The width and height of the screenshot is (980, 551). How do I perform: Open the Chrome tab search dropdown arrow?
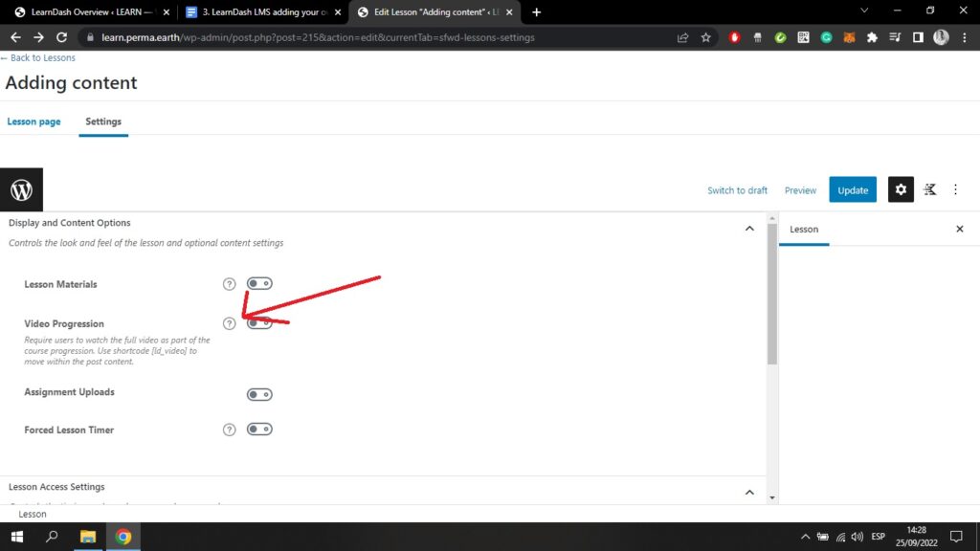[x=865, y=11]
